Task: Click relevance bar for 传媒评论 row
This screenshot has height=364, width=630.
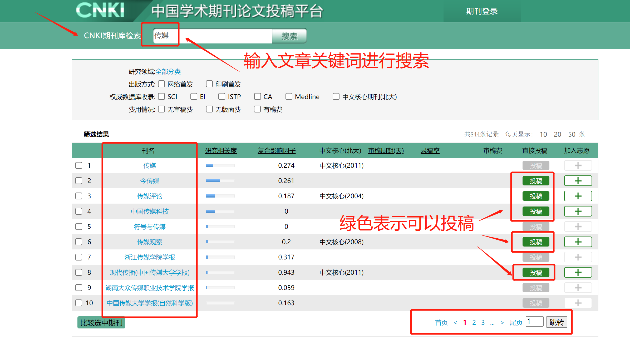Action: pos(220,196)
